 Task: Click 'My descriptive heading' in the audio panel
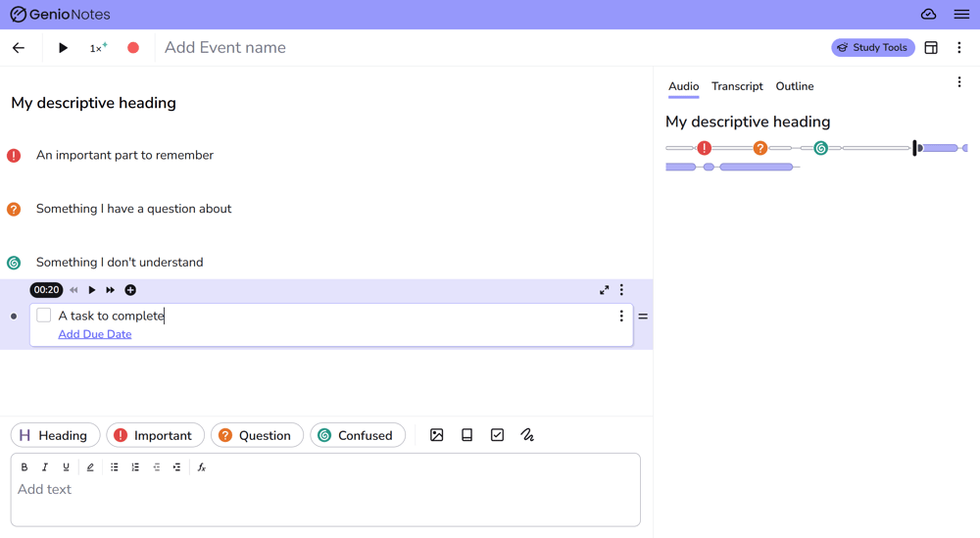pos(748,122)
